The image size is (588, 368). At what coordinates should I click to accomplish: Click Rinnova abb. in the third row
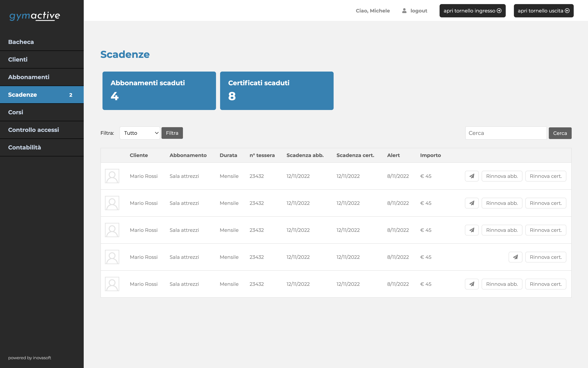point(502,230)
